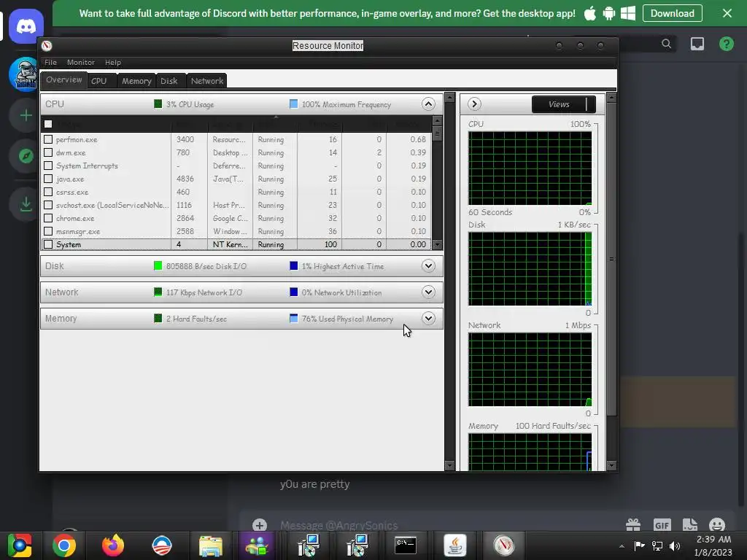
Task: Open the file explorer folder taskbar icon
Action: 210,545
